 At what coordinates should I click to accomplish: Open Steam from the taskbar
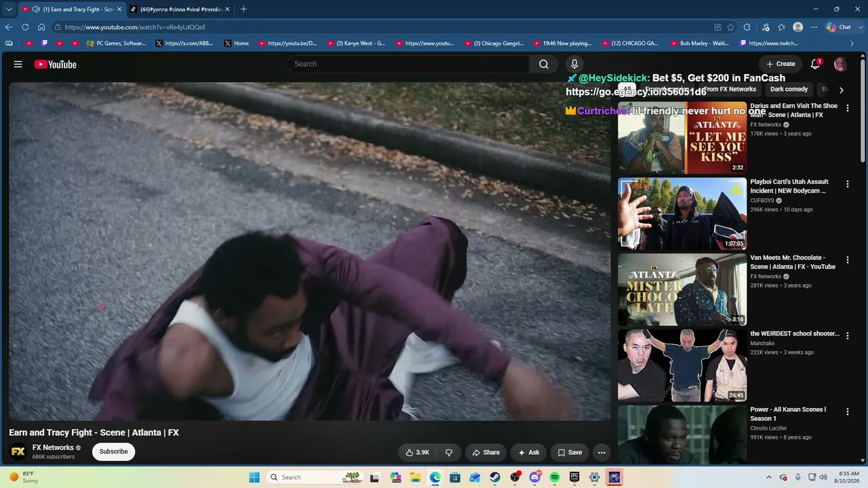(x=495, y=477)
